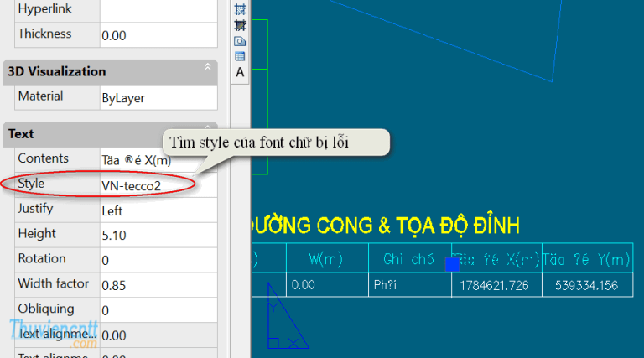Select the W(m) table header text
Screen dimensions: 644x358
click(325, 259)
